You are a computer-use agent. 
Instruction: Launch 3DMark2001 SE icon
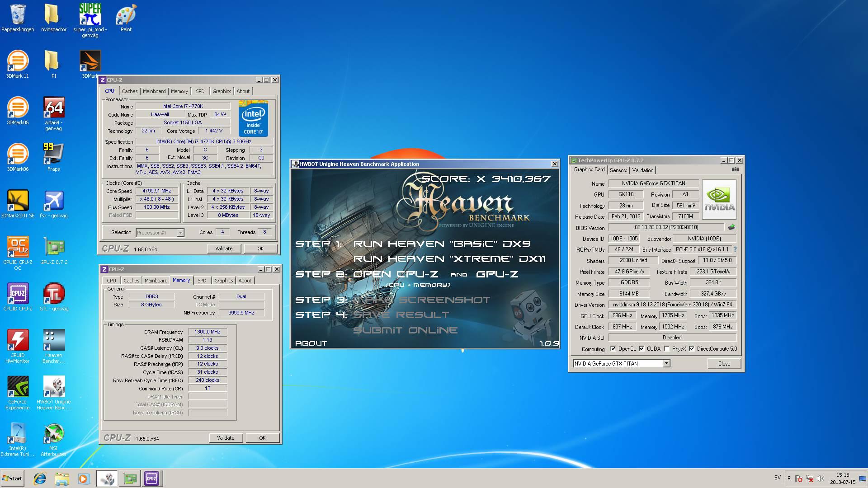18,200
